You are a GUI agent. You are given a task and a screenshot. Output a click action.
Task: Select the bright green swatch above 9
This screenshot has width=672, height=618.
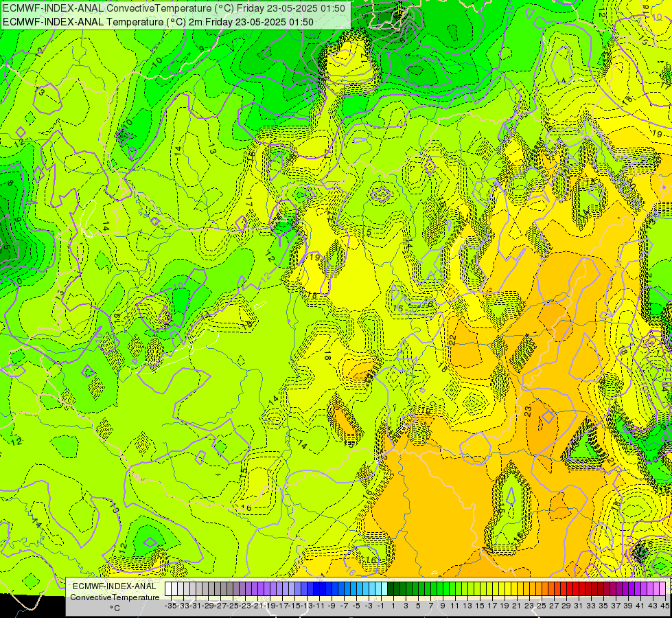click(440, 589)
